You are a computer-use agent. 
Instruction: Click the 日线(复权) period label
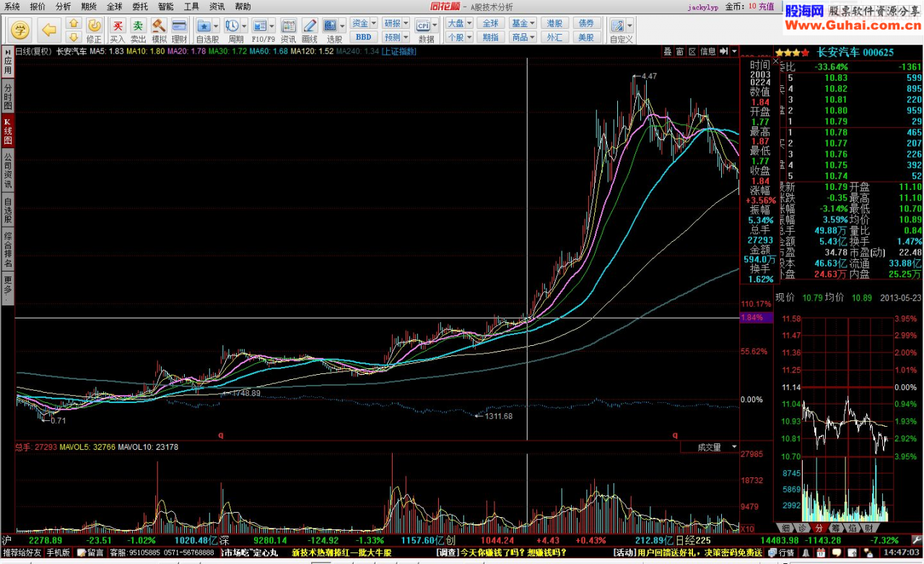[33, 51]
